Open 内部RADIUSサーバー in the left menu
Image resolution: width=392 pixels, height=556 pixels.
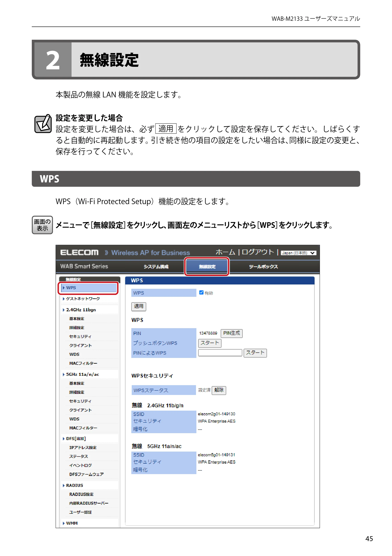[89, 503]
